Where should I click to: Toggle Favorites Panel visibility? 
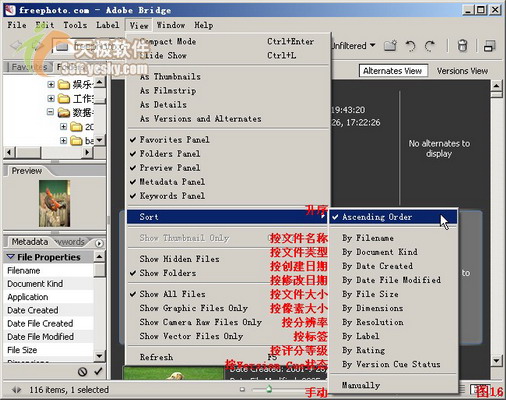pos(228,140)
